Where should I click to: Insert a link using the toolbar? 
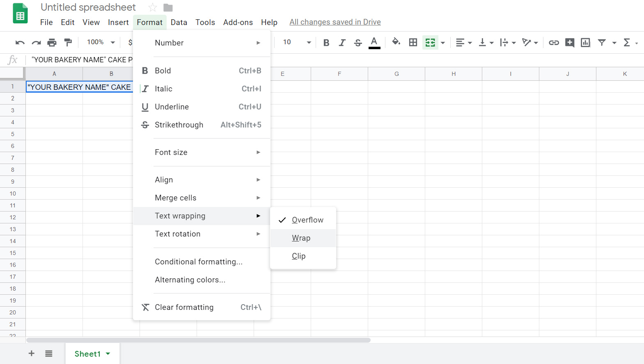pos(554,42)
